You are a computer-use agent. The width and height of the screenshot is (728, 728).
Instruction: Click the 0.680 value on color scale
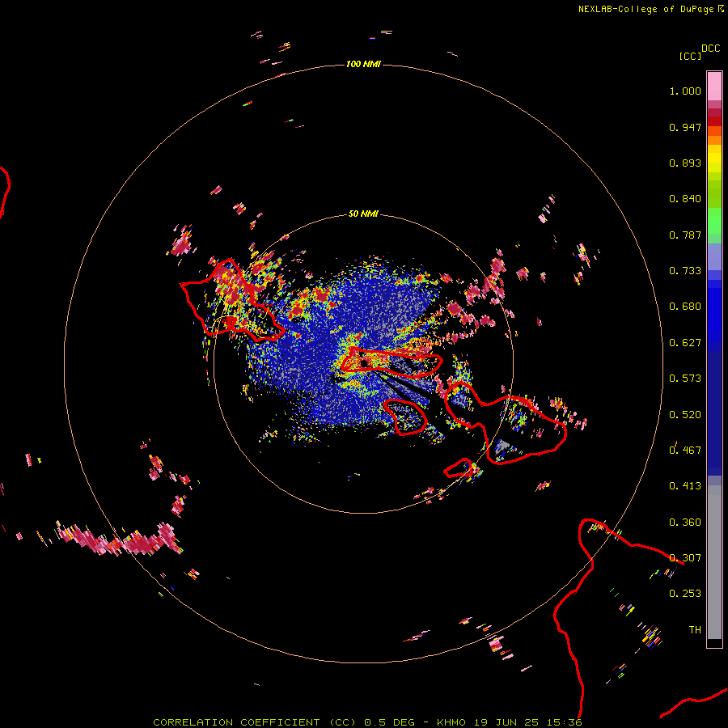[x=685, y=307]
